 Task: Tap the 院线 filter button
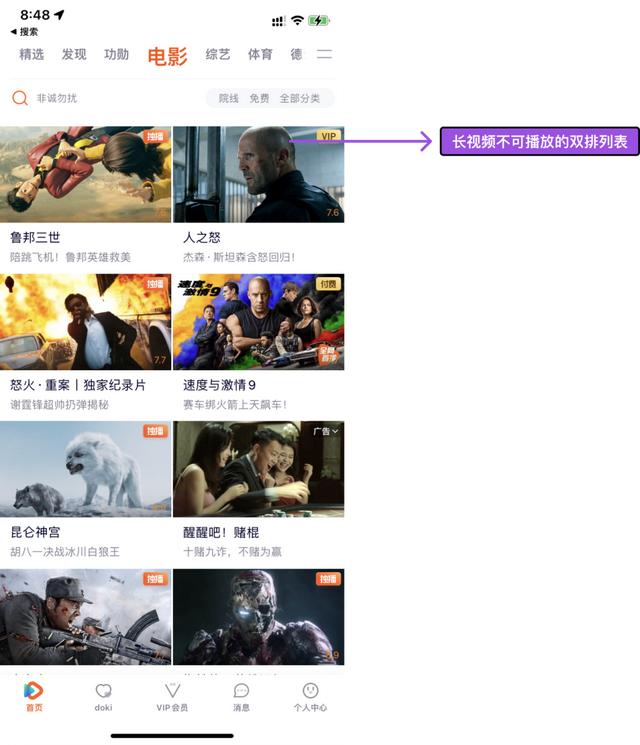coord(229,98)
